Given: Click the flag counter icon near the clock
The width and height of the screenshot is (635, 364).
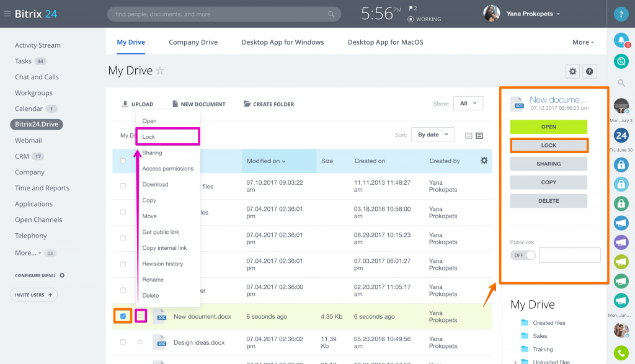Looking at the screenshot, I should tap(412, 8).
